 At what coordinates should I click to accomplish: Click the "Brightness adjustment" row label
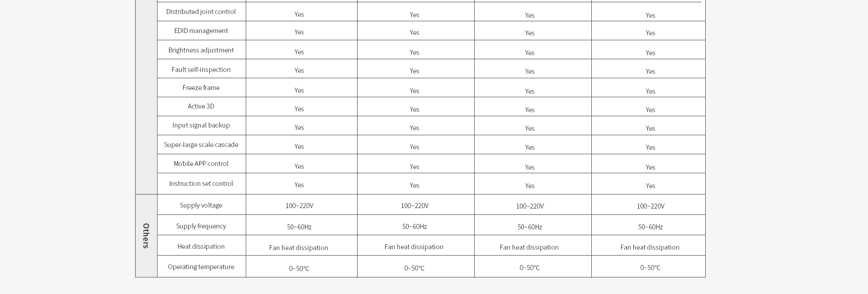click(201, 50)
